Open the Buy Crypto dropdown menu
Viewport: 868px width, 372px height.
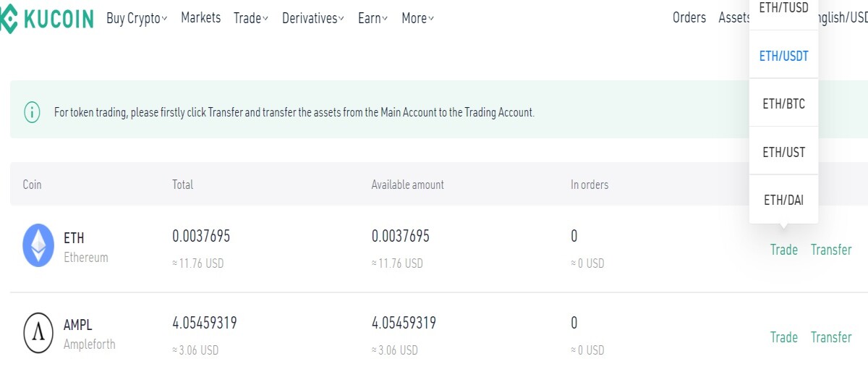[x=137, y=19]
